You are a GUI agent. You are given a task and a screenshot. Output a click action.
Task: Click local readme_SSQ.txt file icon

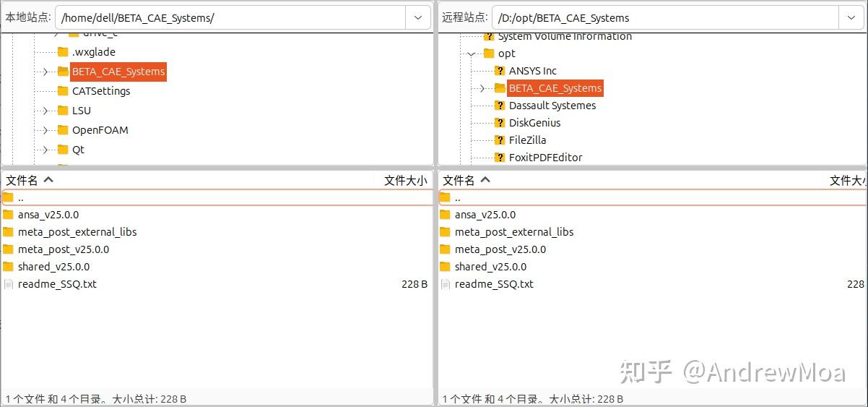click(8, 284)
